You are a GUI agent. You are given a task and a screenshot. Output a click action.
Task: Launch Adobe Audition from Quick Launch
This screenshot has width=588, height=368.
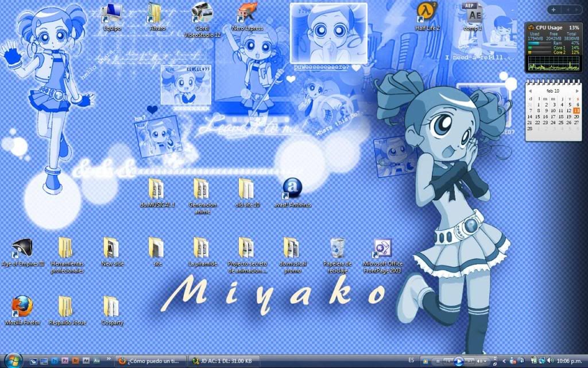point(96,361)
